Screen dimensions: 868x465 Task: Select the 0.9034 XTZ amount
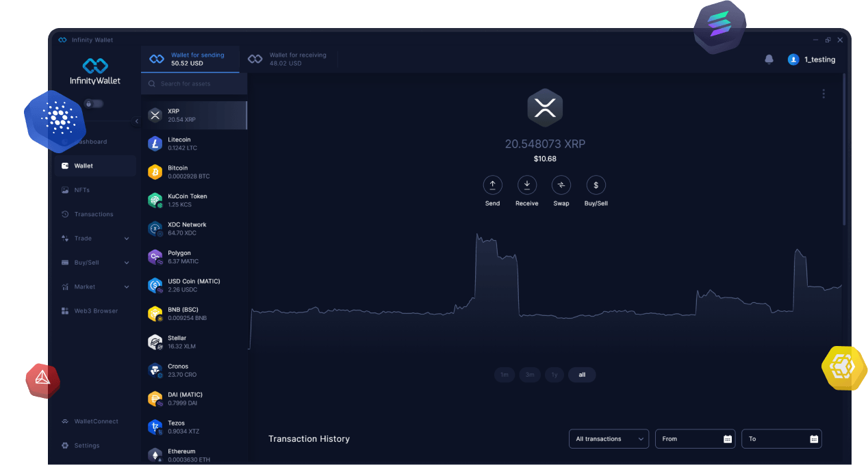point(182,431)
